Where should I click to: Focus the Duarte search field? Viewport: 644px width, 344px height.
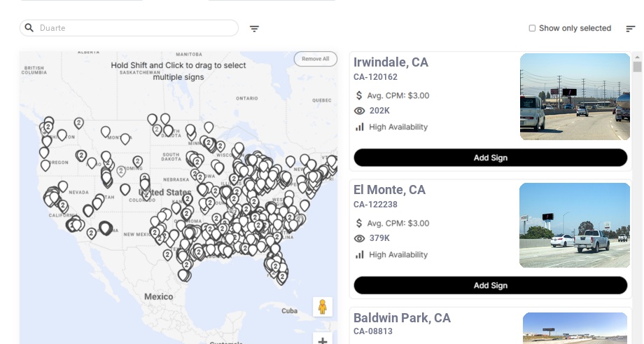(x=133, y=28)
